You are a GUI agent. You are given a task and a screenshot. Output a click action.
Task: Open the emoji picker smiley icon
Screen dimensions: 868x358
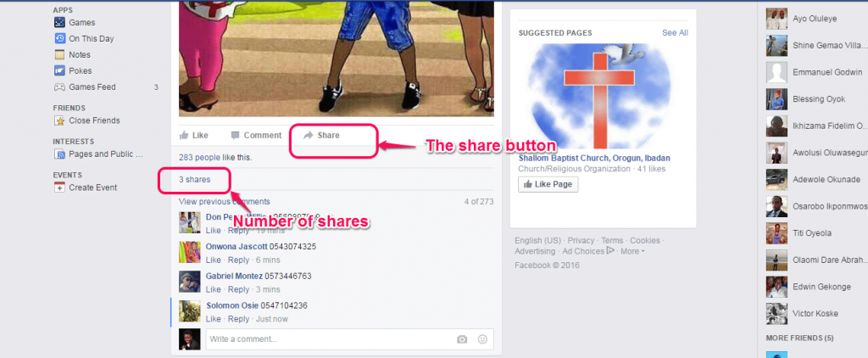click(482, 339)
